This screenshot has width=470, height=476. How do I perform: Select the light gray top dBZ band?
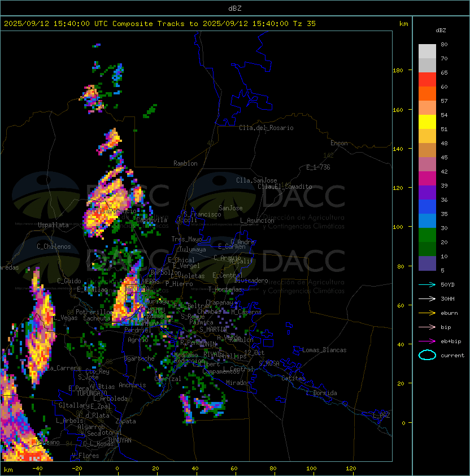[427, 51]
